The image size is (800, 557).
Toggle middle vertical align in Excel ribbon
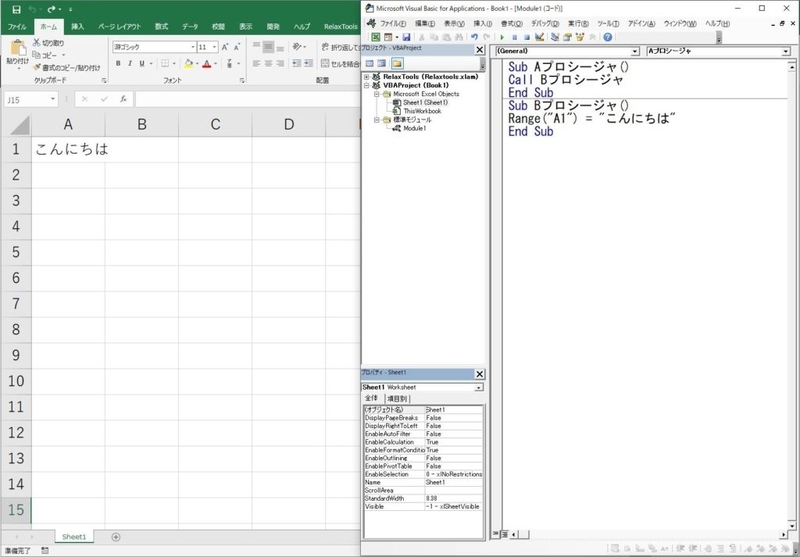pos(268,47)
